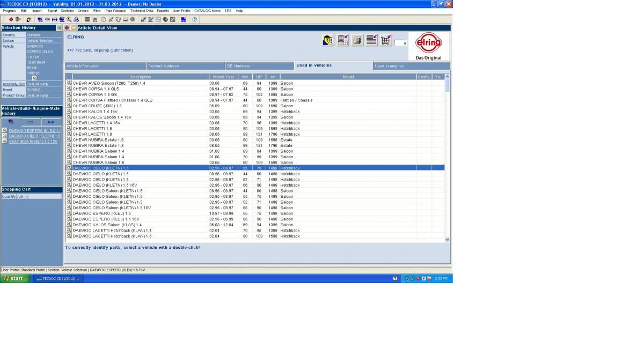Screen dimensions: 644x363
Task: Click yellow arrow icon beside Article Detail View
Action: [x=74, y=27]
